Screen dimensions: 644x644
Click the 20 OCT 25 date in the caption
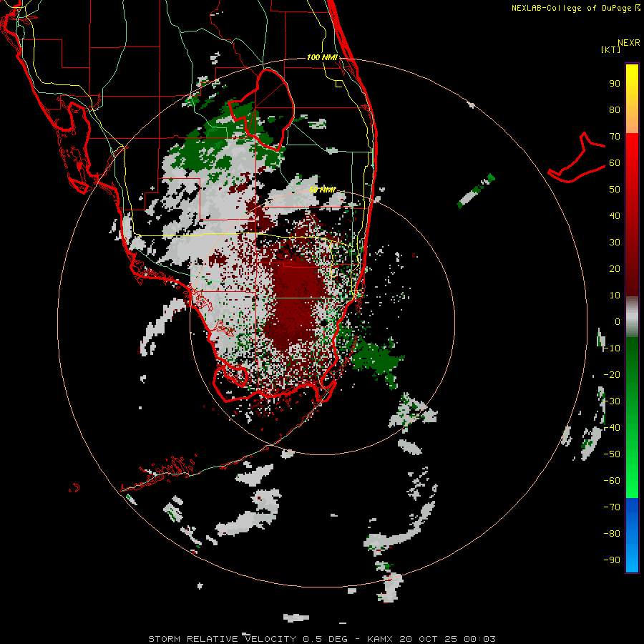[429, 639]
